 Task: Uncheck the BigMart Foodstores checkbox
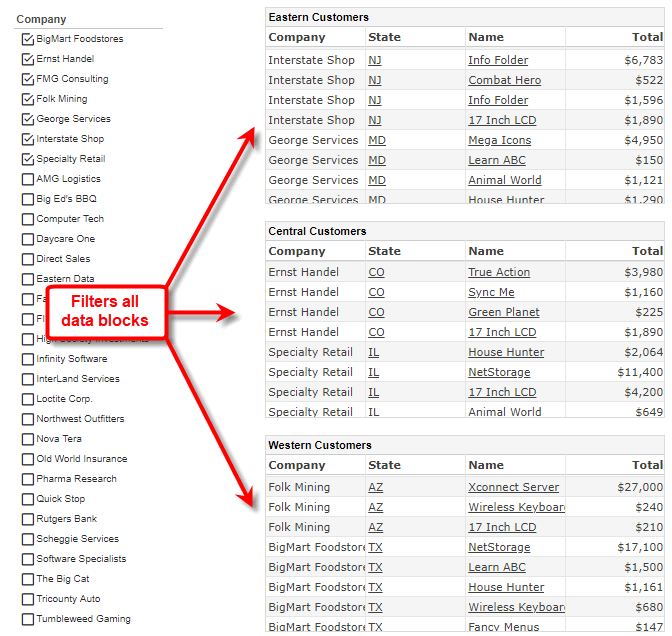coord(27,39)
